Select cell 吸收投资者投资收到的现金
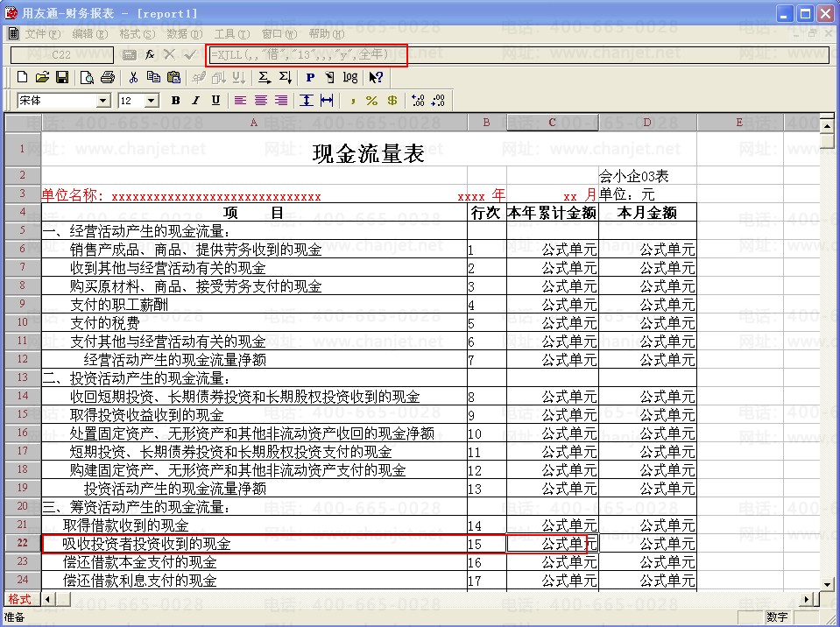840x627 pixels. (x=254, y=544)
